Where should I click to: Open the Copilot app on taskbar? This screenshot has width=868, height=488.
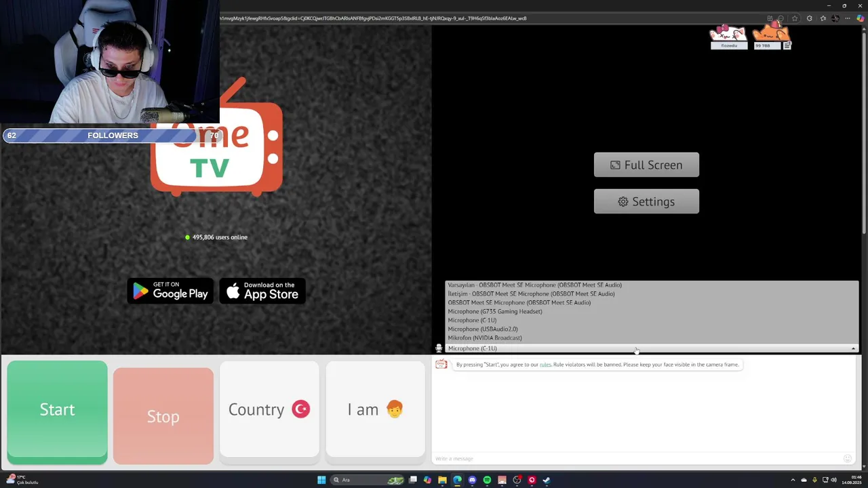click(427, 480)
